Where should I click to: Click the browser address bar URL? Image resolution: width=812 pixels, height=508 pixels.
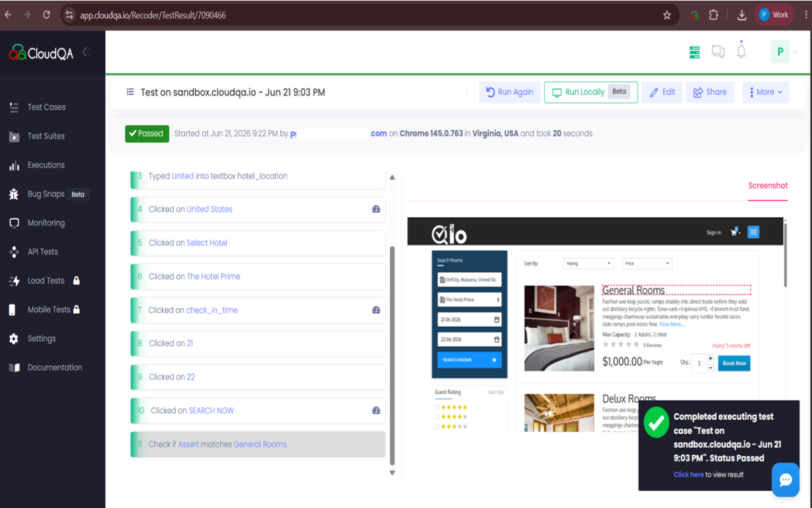153,15
